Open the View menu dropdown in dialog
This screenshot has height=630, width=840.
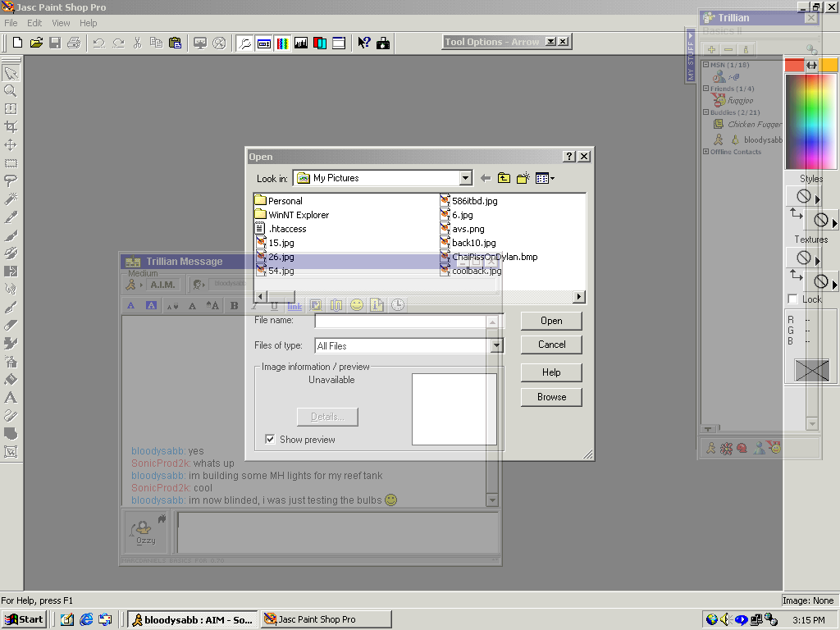(x=546, y=178)
